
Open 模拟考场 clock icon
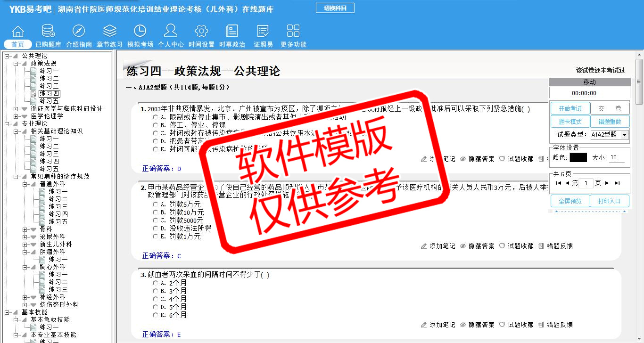coord(140,32)
